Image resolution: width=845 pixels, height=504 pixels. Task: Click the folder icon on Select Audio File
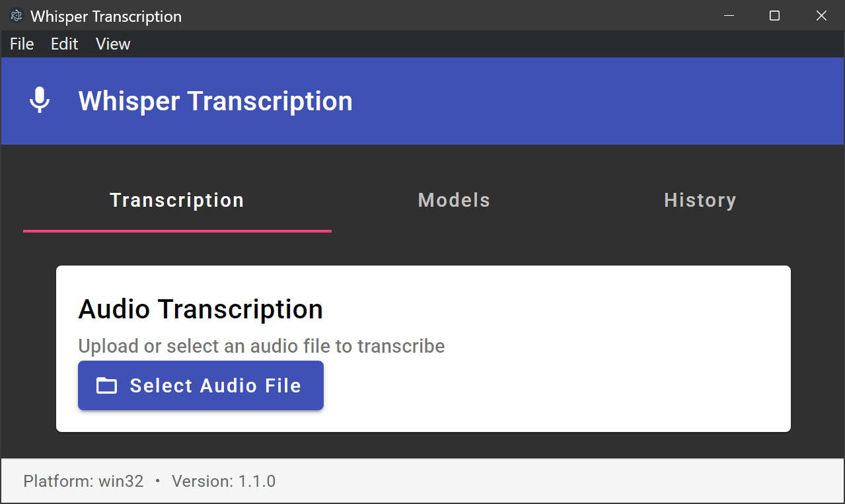coord(106,386)
